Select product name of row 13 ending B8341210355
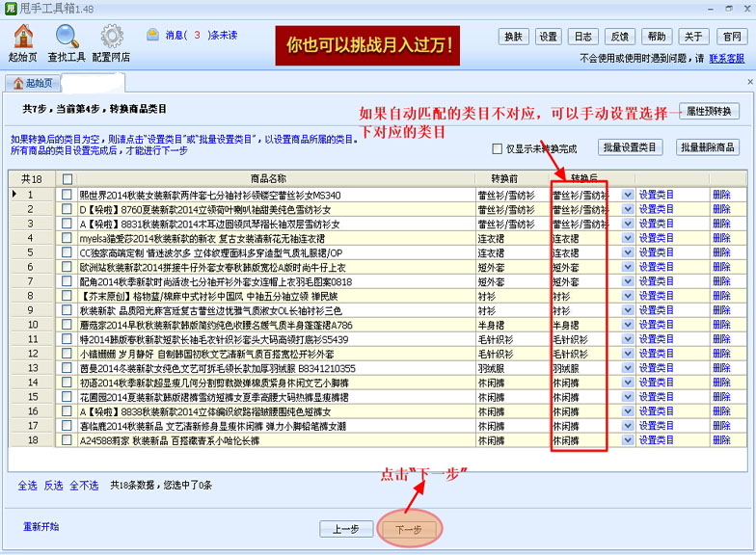This screenshot has height=555, width=756. (218, 368)
